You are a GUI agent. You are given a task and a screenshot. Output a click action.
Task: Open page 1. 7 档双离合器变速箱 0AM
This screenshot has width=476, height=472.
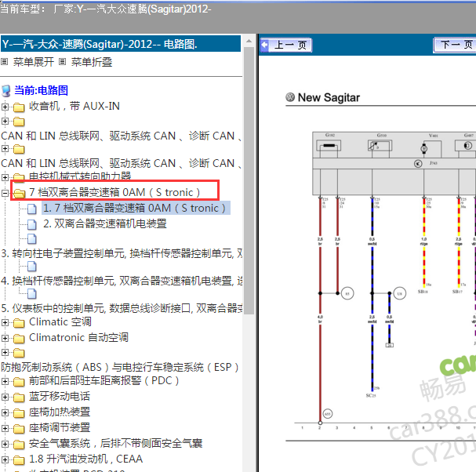[x=136, y=209]
